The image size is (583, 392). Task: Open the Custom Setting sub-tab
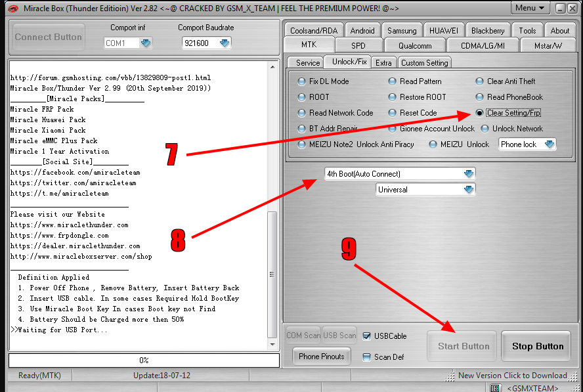tap(424, 63)
